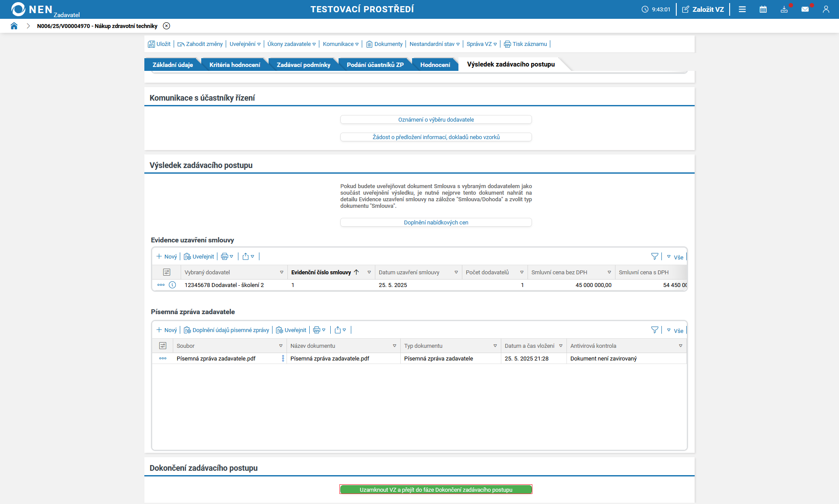Image resolution: width=839 pixels, height=504 pixels.
Task: Switch to the Hodnocení tab
Action: click(435, 65)
